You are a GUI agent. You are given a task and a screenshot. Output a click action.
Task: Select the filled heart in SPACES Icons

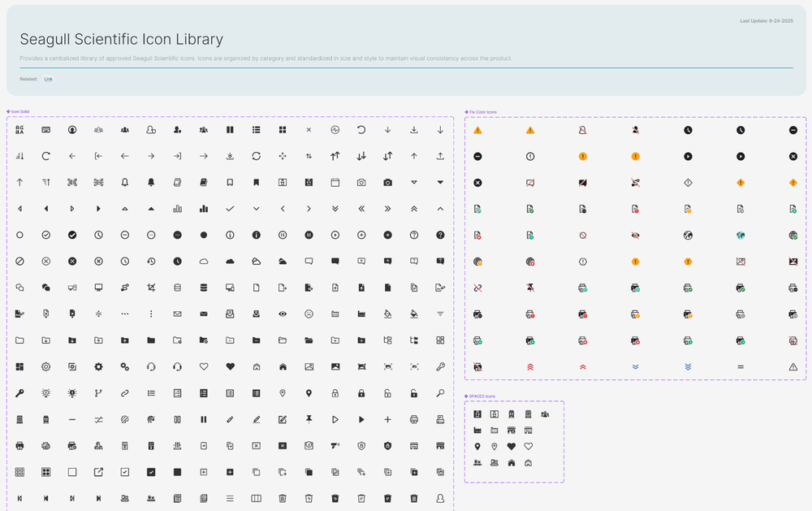coord(512,446)
